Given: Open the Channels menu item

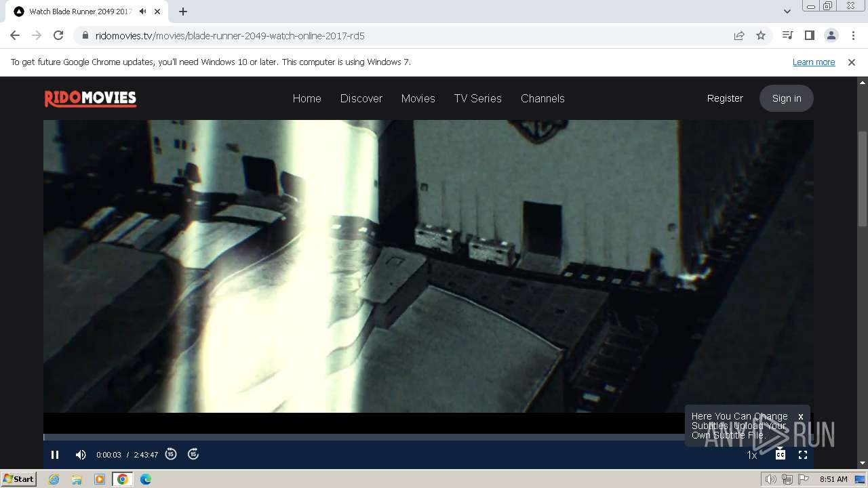Looking at the screenshot, I should 542,98.
